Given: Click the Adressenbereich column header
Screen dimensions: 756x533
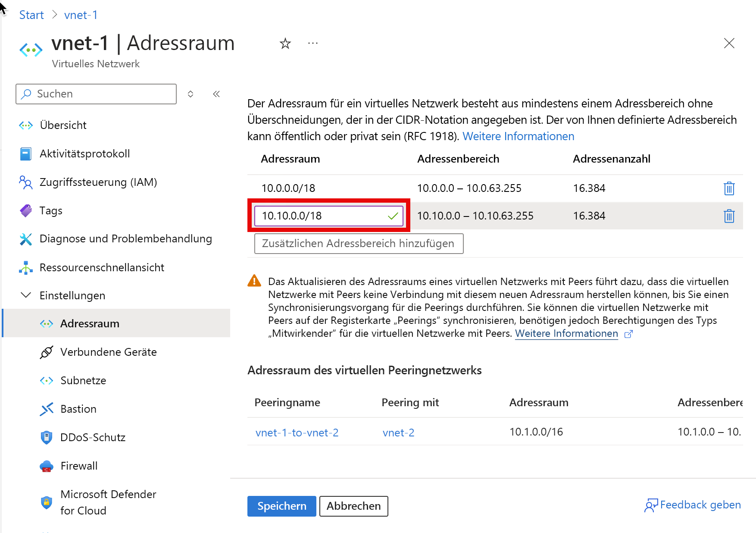Looking at the screenshot, I should pyautogui.click(x=458, y=159).
